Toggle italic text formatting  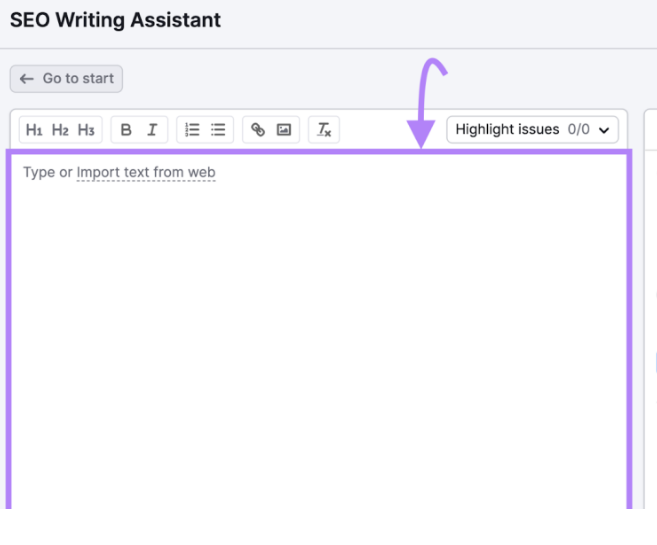point(152,130)
